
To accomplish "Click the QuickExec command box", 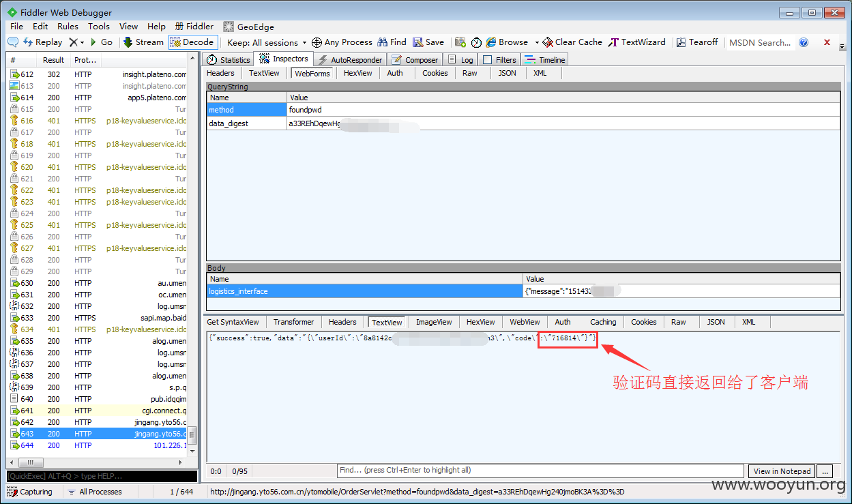I will 102,476.
